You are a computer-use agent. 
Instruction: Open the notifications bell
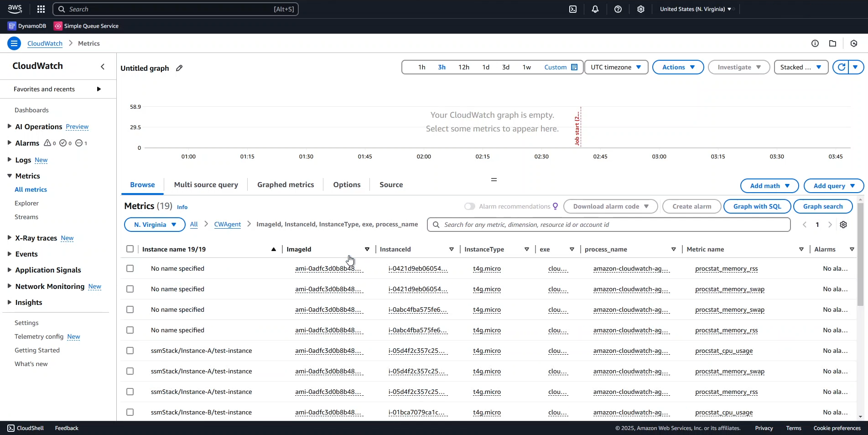tap(595, 9)
